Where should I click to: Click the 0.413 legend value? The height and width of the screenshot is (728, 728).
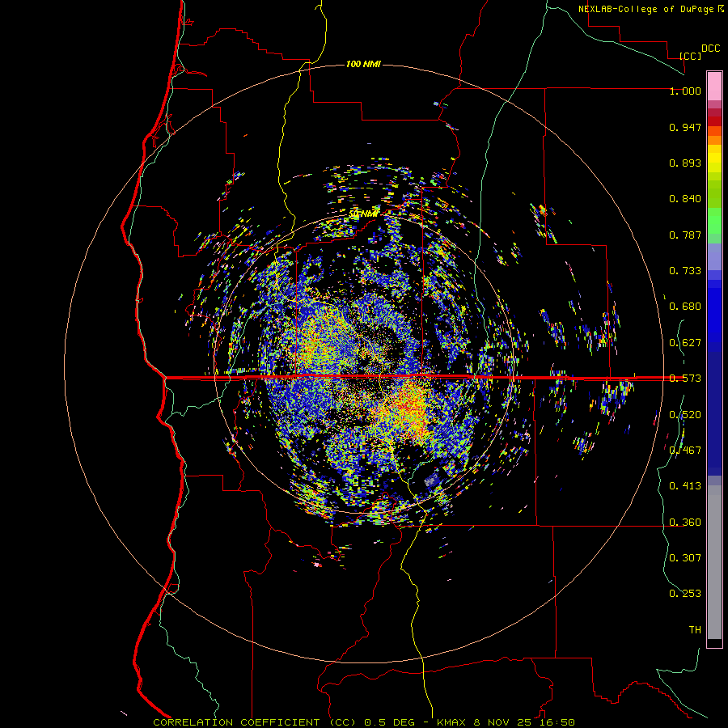pos(685,486)
